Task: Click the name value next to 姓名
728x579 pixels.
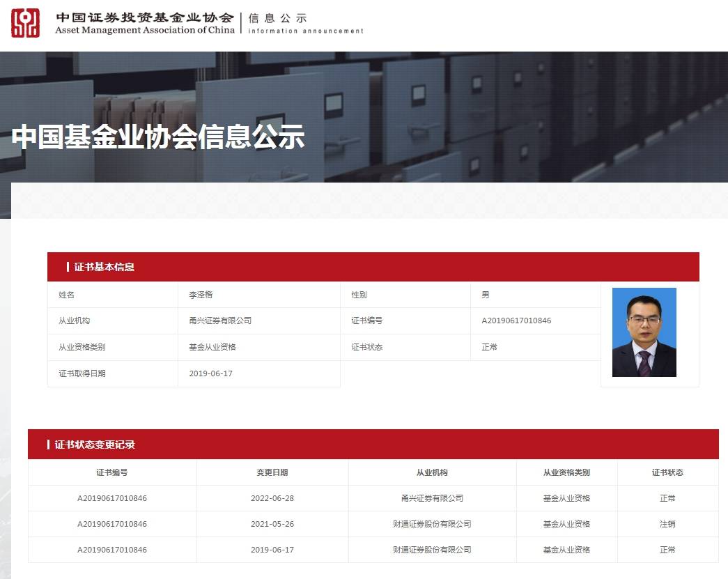Action: click(201, 295)
